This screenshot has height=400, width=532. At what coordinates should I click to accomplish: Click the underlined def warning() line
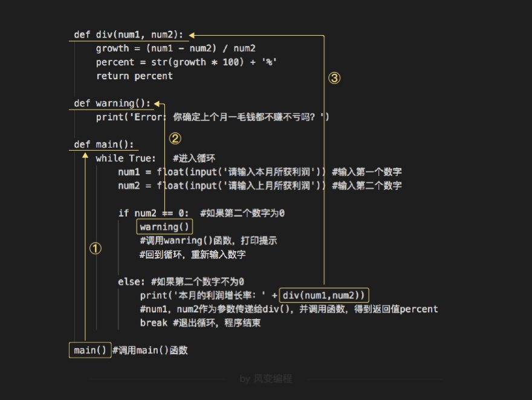(x=112, y=103)
